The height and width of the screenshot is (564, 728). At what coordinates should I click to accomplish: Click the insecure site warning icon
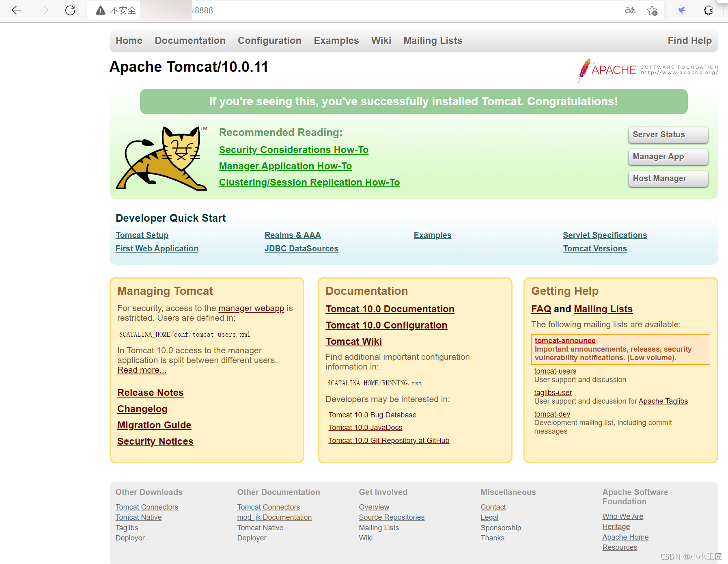pyautogui.click(x=101, y=10)
